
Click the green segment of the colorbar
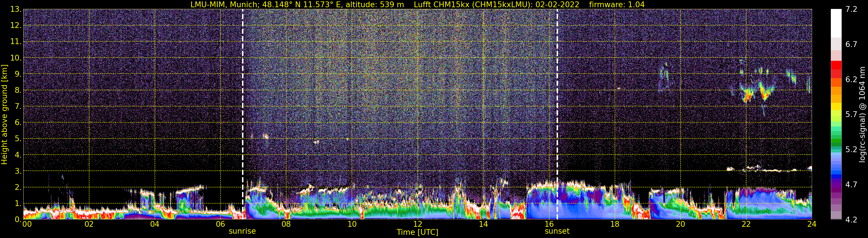[836, 141]
